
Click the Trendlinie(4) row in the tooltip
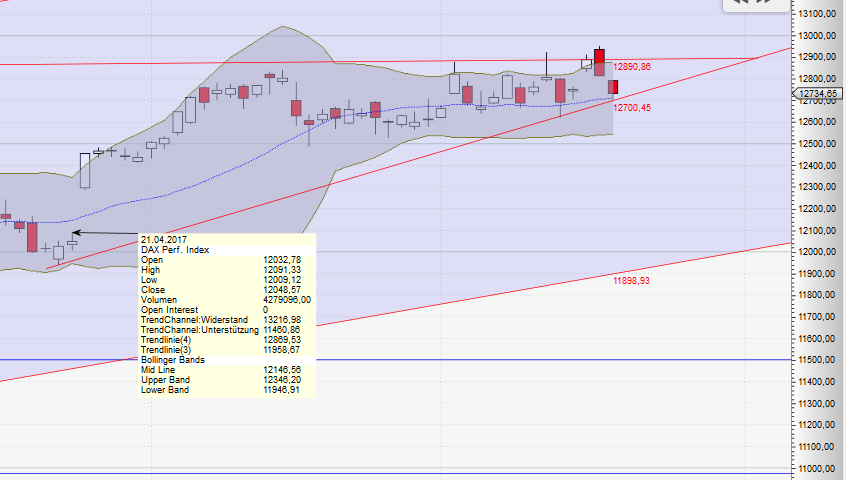tap(226, 339)
